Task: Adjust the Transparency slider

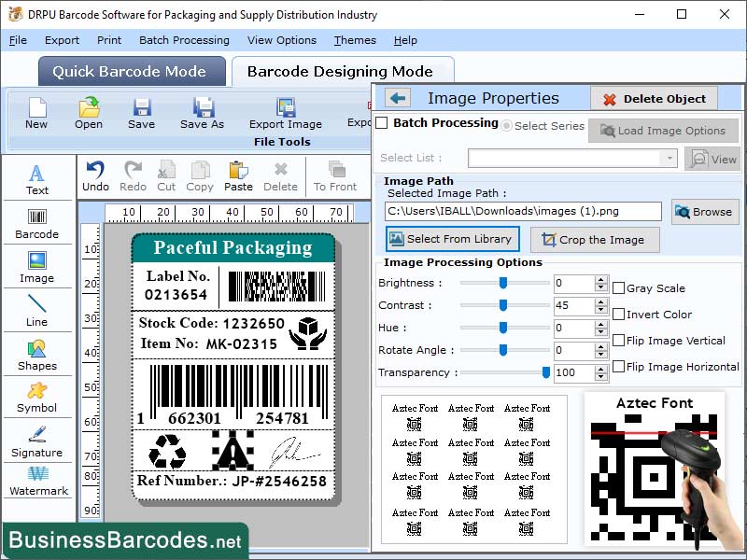Action: 546,372
